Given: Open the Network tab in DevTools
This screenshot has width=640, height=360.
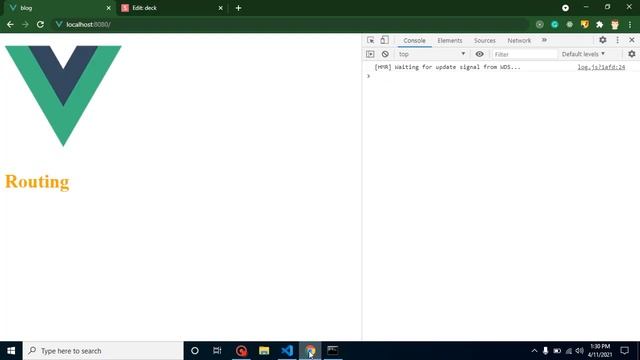Looking at the screenshot, I should pos(519,40).
